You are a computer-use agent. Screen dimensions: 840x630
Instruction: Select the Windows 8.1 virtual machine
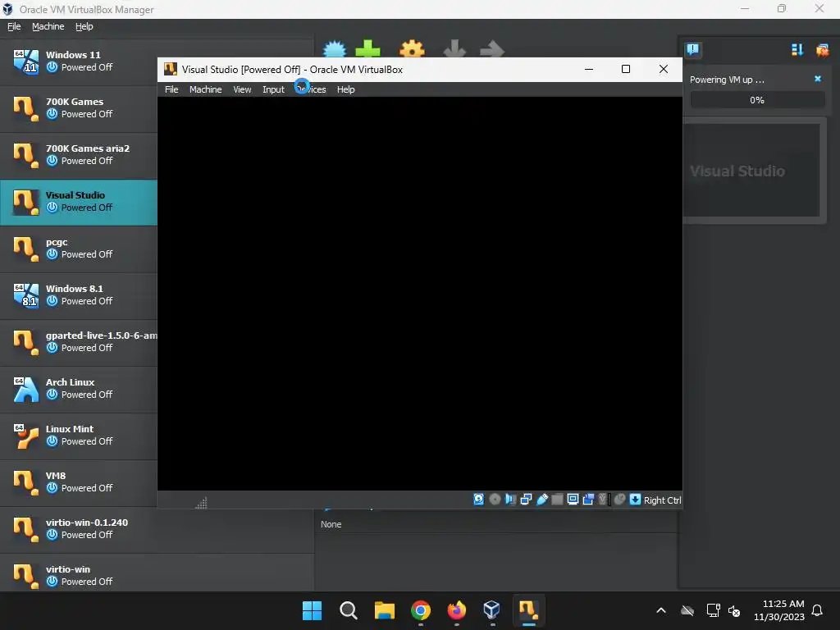(79, 295)
